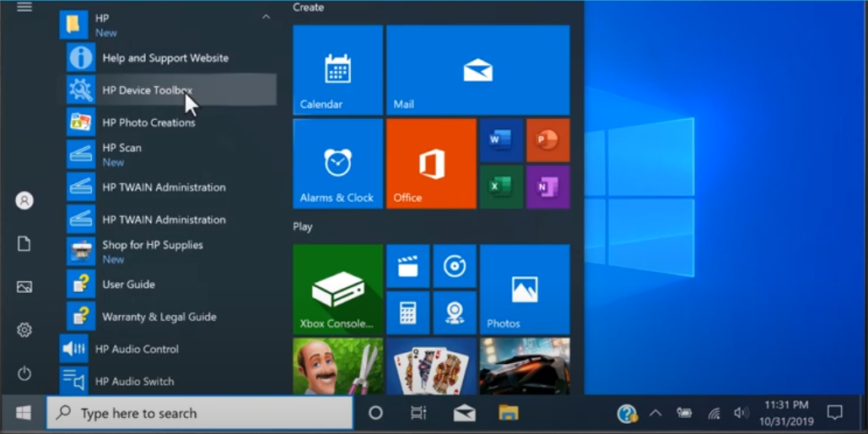Launch HP Audio Switch

(168, 381)
